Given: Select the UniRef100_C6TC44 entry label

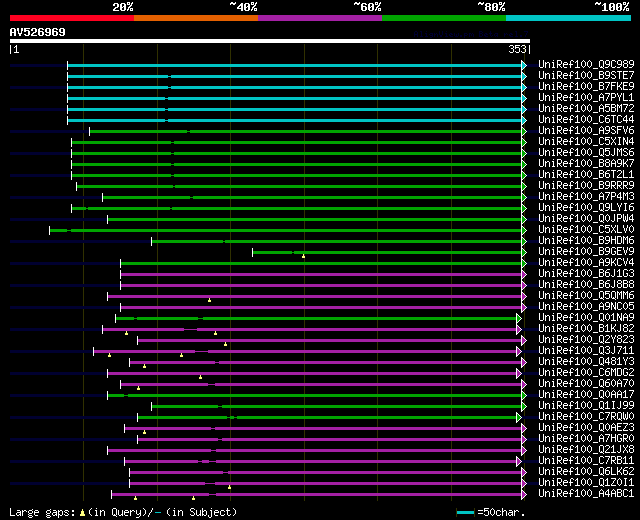Looking at the screenshot, I should tap(586, 120).
